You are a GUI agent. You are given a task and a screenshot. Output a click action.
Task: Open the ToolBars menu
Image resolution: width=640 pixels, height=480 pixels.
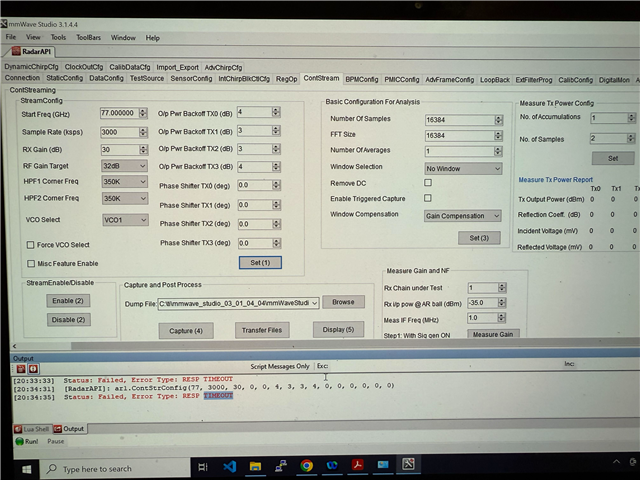coord(89,38)
